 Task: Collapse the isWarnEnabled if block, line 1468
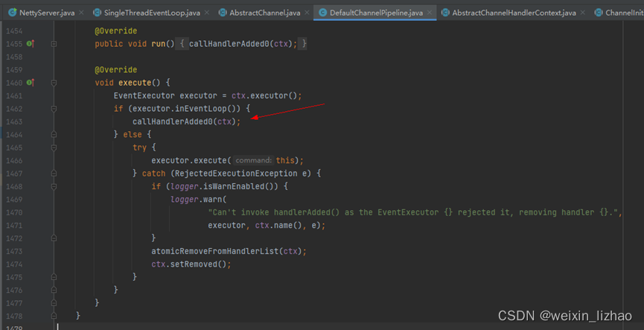(54, 186)
